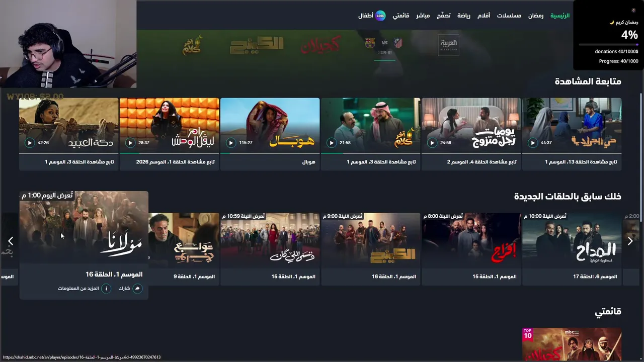Viewport: 644px width, 362px height.
Task: Open the المداح season 6 thumbnail
Action: pyautogui.click(x=572, y=241)
